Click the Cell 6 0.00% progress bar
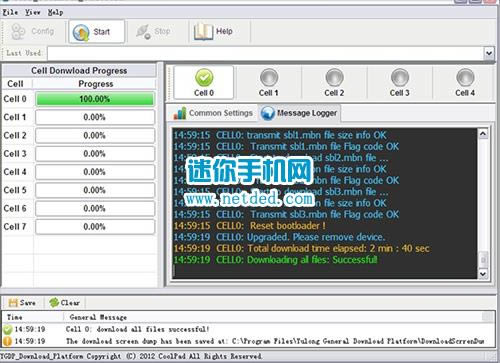 point(95,208)
